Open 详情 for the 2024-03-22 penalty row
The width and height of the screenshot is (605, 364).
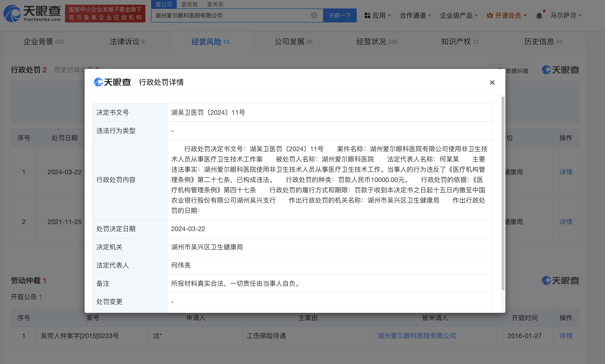[566, 172]
